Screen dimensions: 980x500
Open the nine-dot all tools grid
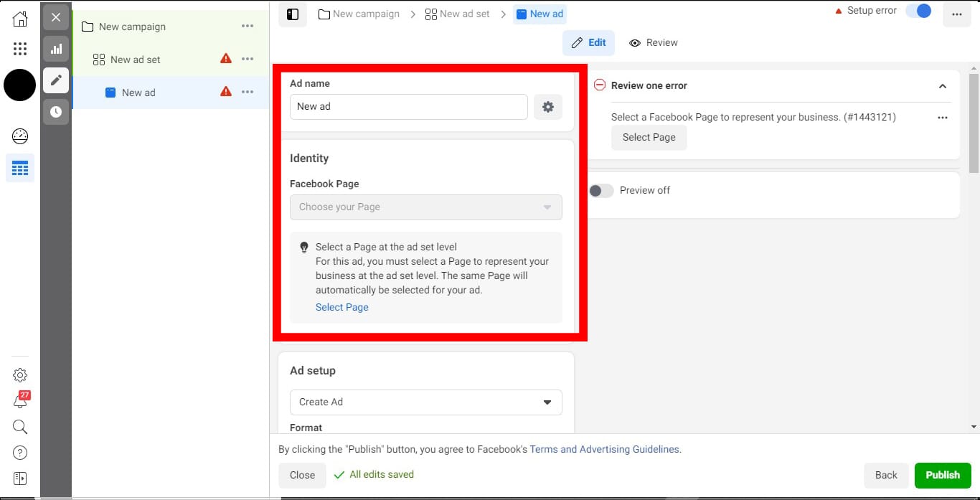click(x=20, y=49)
